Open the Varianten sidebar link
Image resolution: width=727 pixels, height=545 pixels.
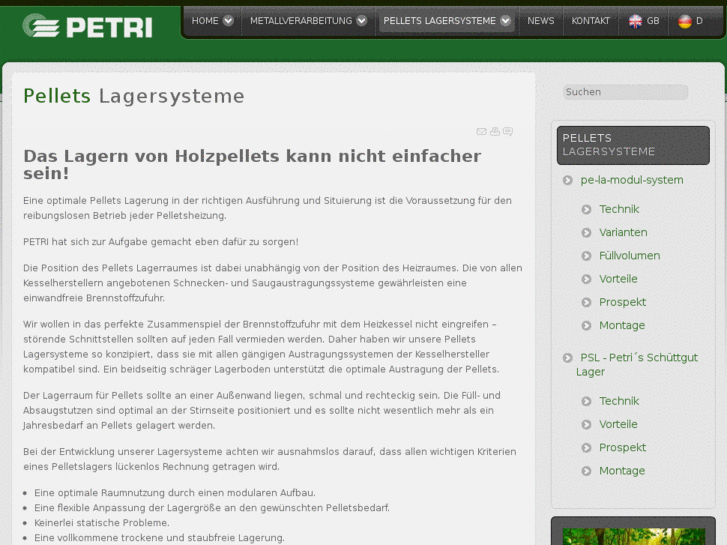click(623, 232)
